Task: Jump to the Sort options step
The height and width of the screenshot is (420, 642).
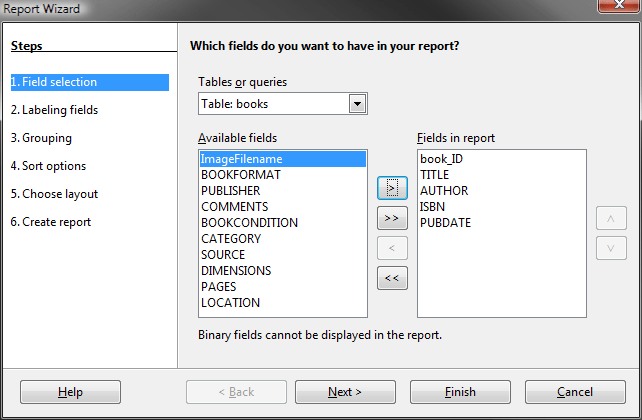Action: coord(48,166)
